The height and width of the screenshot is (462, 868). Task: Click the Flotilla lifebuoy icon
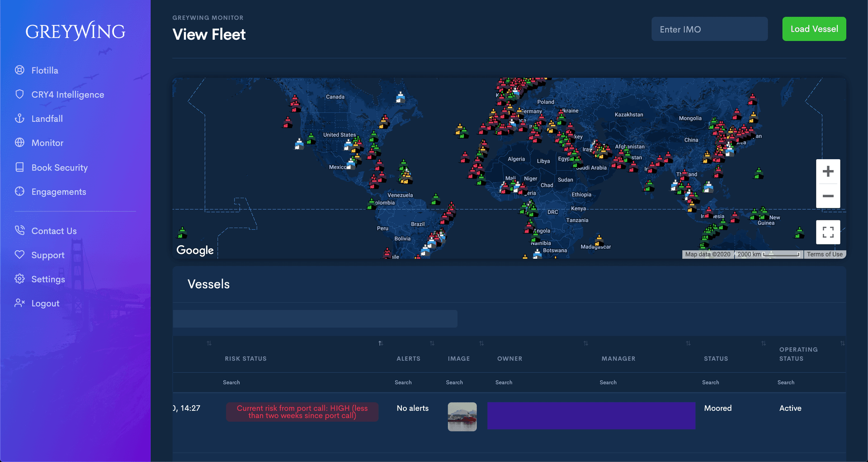pos(19,70)
